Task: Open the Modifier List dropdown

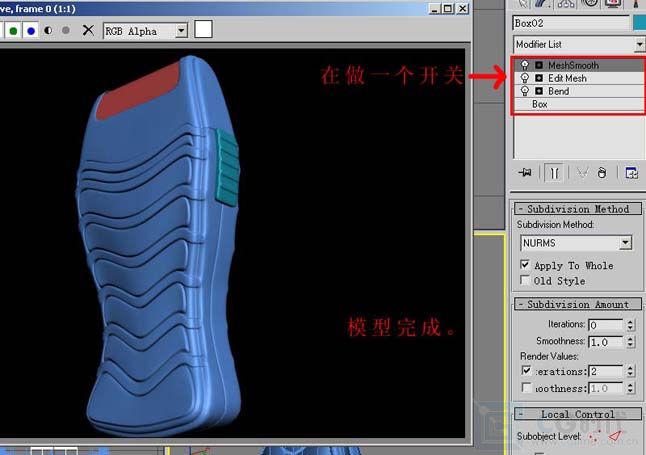Action: pos(639,44)
